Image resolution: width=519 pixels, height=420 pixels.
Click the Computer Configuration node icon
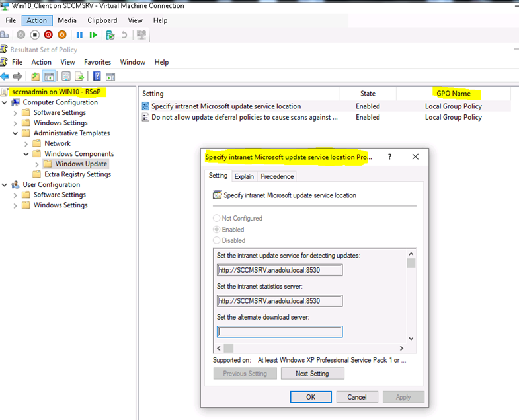pyautogui.click(x=15, y=102)
